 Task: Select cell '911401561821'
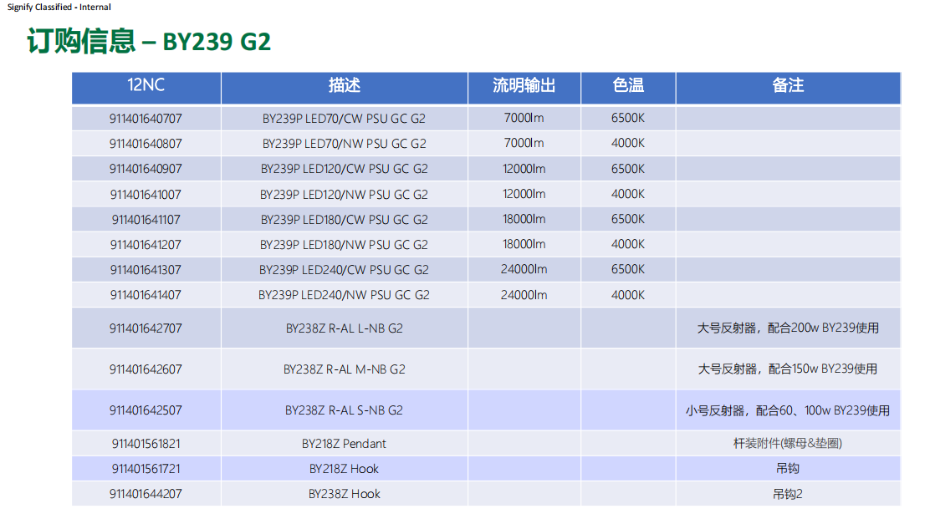click(146, 444)
